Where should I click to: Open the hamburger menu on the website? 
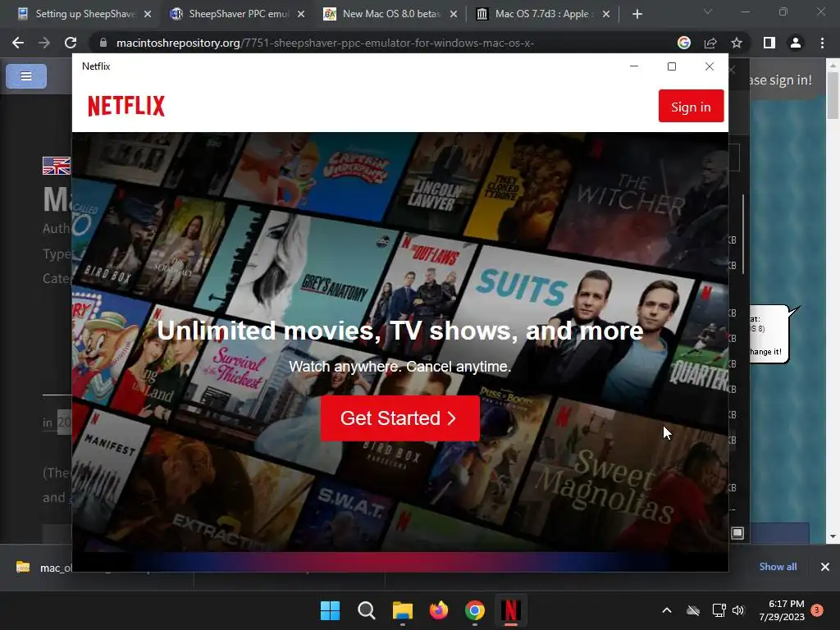(26, 76)
